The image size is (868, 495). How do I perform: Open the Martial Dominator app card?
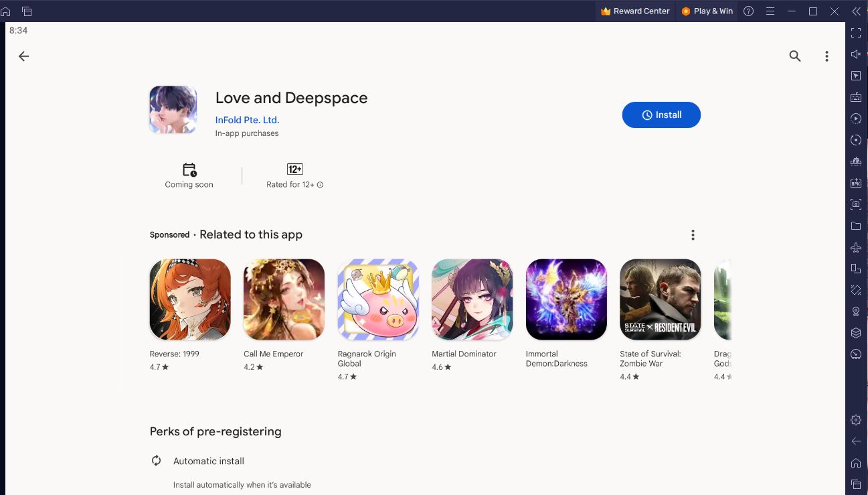[x=472, y=315]
